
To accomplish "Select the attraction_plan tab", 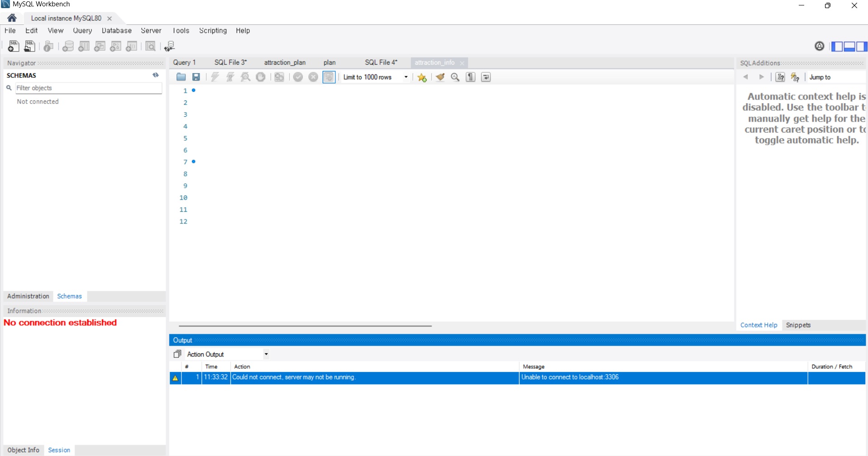I will click(285, 62).
